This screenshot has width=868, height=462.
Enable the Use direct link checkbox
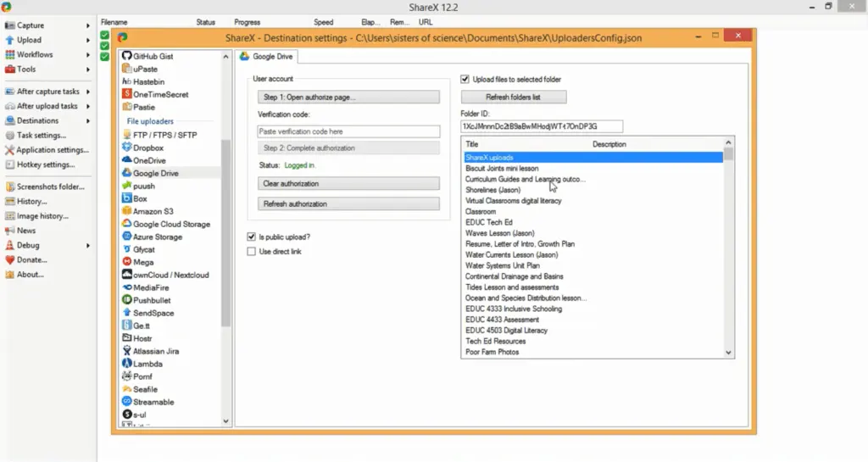click(x=251, y=252)
